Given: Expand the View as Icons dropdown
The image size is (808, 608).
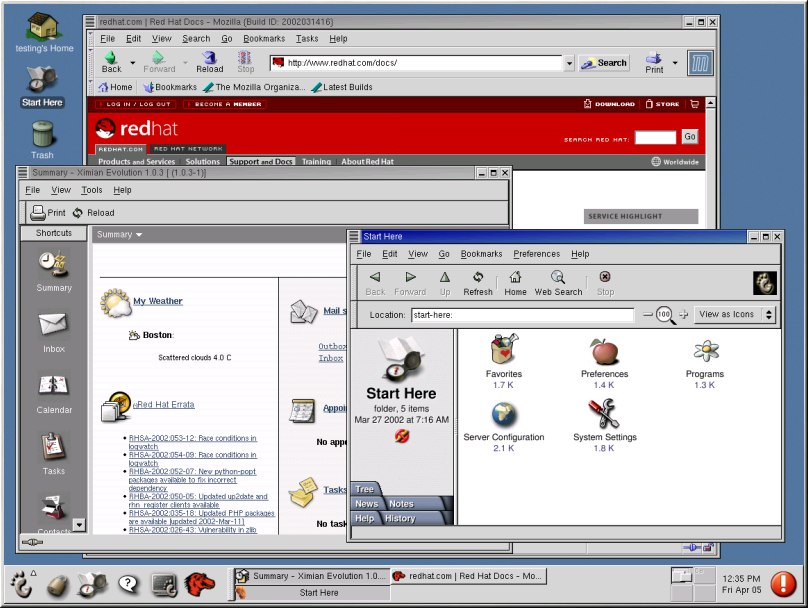Looking at the screenshot, I should 736,314.
